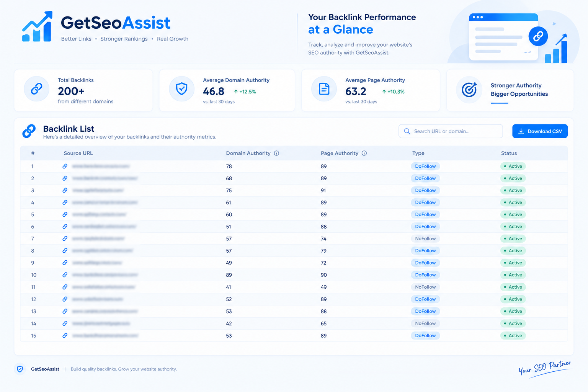Open the link icon in row 1
588x392 pixels.
pos(65,166)
